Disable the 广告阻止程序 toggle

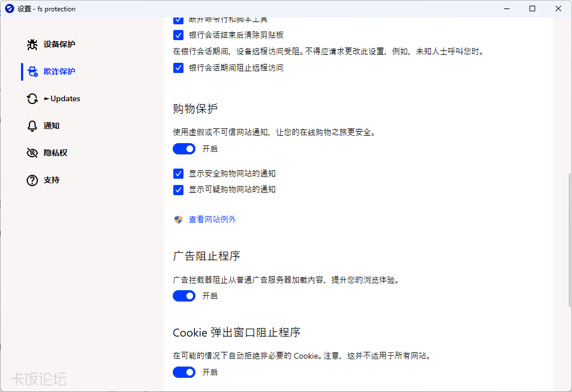184,296
